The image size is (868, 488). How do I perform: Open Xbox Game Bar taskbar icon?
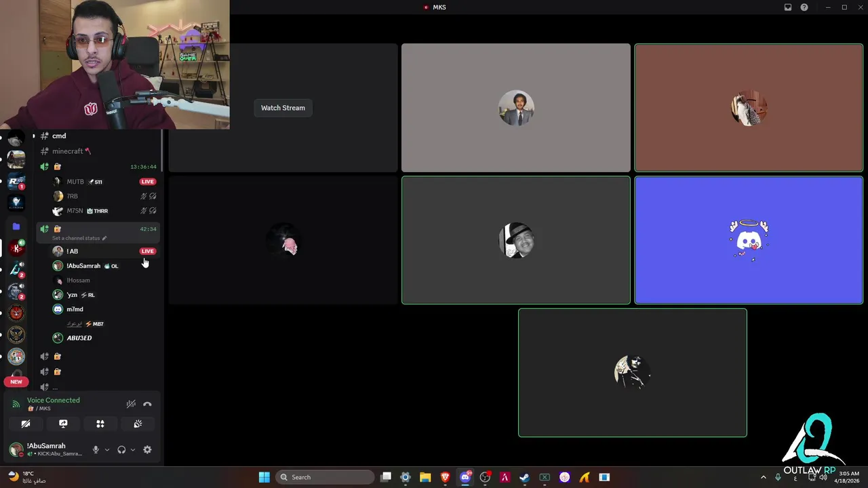click(x=545, y=477)
